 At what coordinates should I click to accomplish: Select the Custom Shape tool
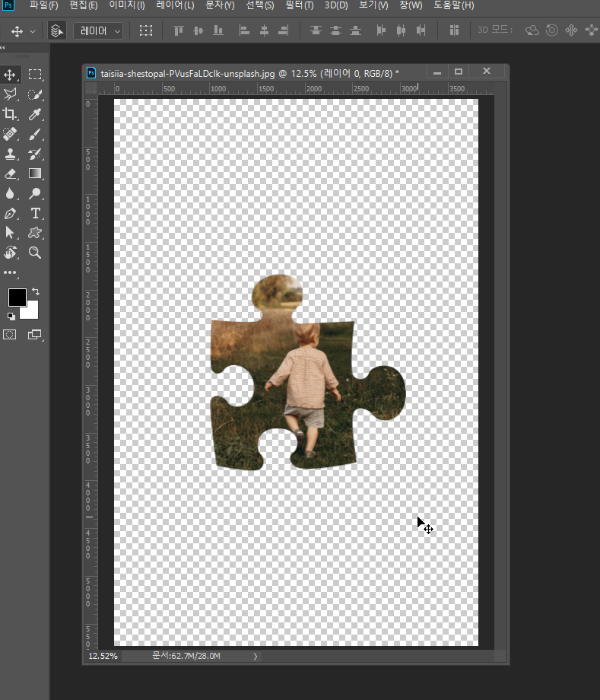pos(35,233)
